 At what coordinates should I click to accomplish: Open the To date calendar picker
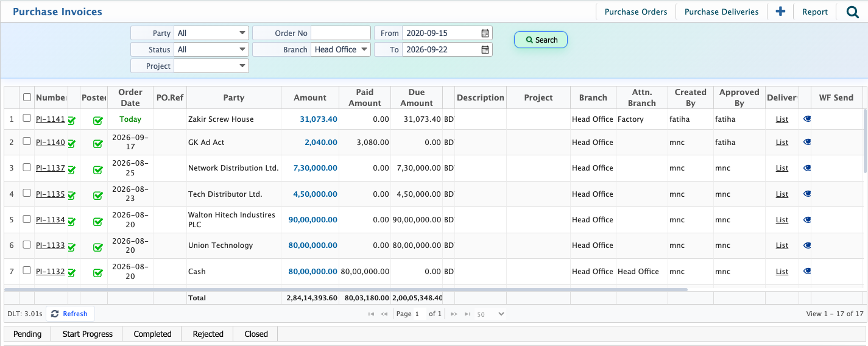coord(485,49)
